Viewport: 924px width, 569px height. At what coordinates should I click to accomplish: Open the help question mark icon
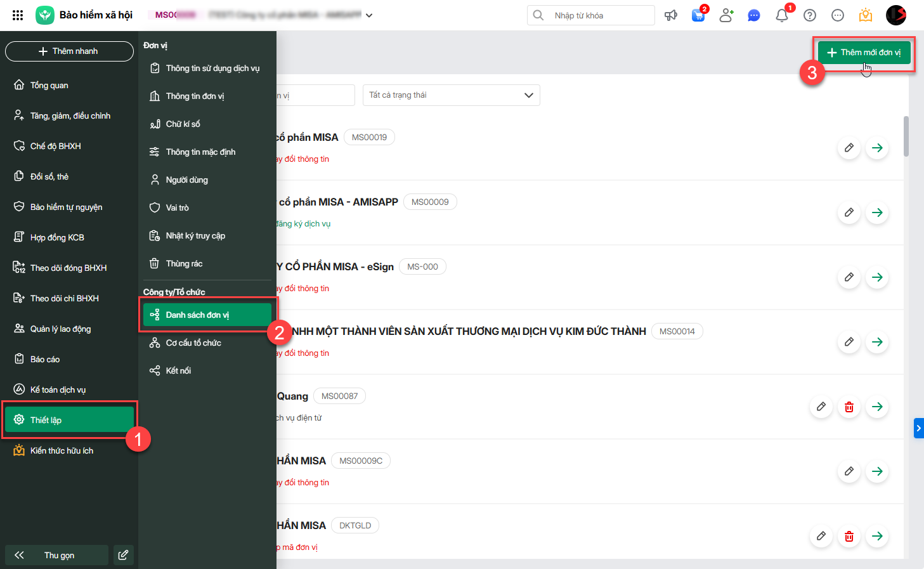tap(810, 15)
